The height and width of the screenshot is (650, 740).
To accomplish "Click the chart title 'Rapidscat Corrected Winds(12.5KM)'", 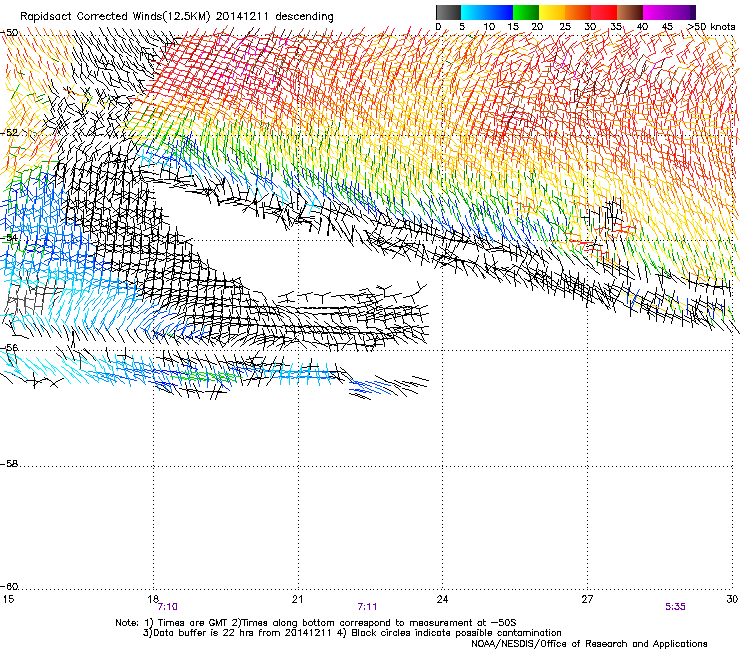I will click(115, 17).
